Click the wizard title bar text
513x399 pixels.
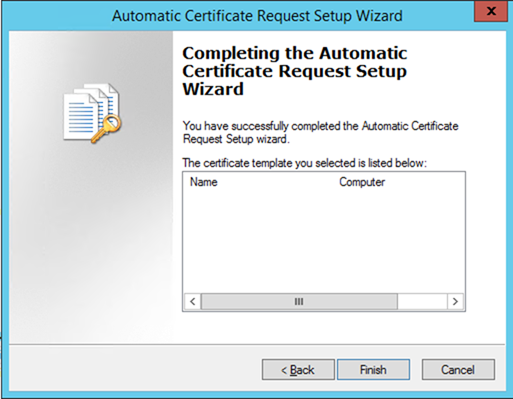point(257,16)
